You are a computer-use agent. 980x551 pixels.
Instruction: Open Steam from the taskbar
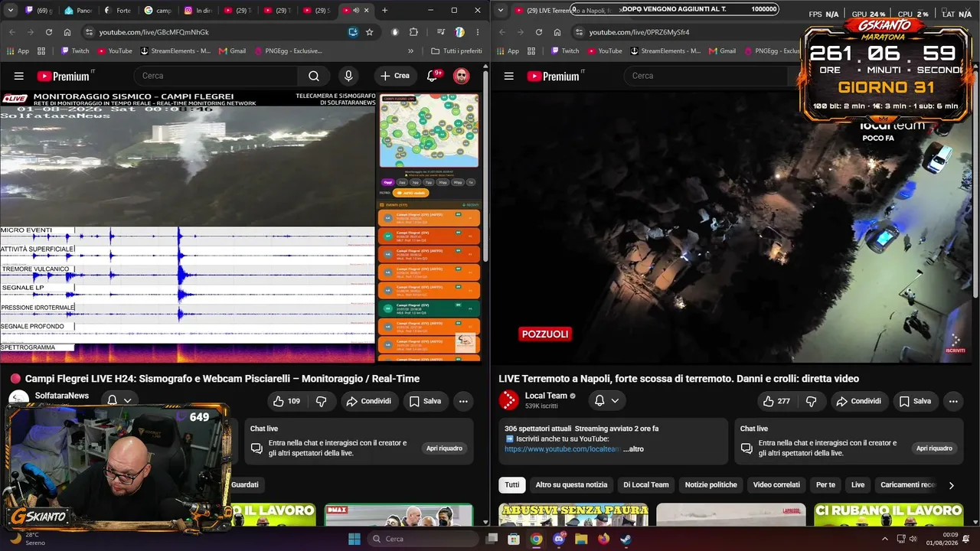point(626,539)
